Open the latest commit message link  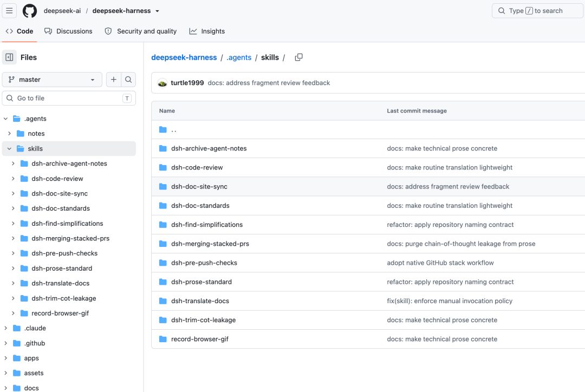[x=269, y=83]
